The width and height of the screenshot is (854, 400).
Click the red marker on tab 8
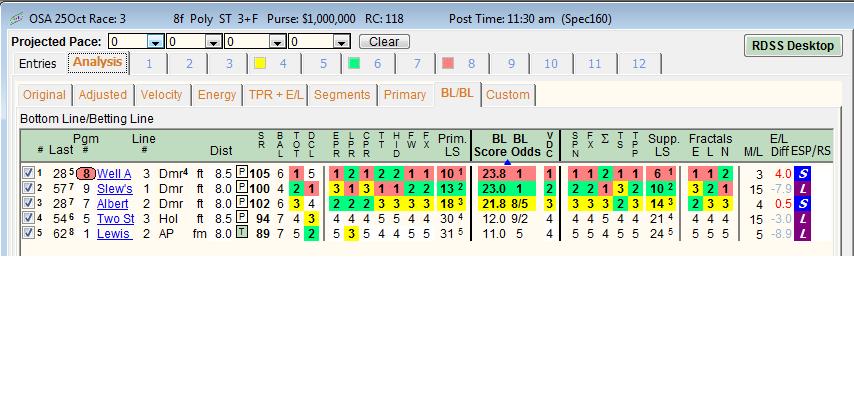448,63
